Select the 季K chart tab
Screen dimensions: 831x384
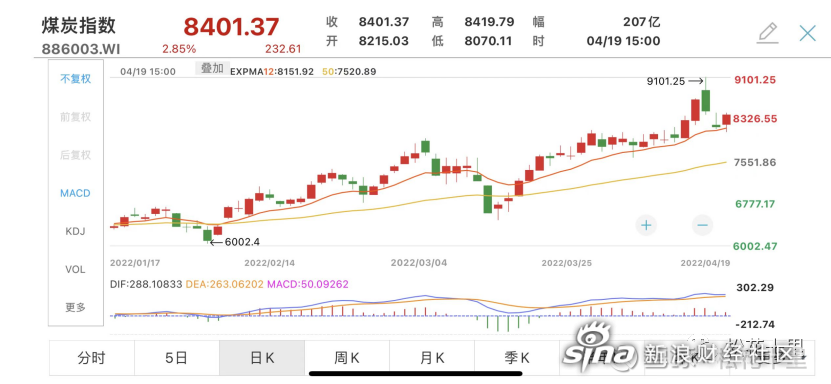pos(517,358)
